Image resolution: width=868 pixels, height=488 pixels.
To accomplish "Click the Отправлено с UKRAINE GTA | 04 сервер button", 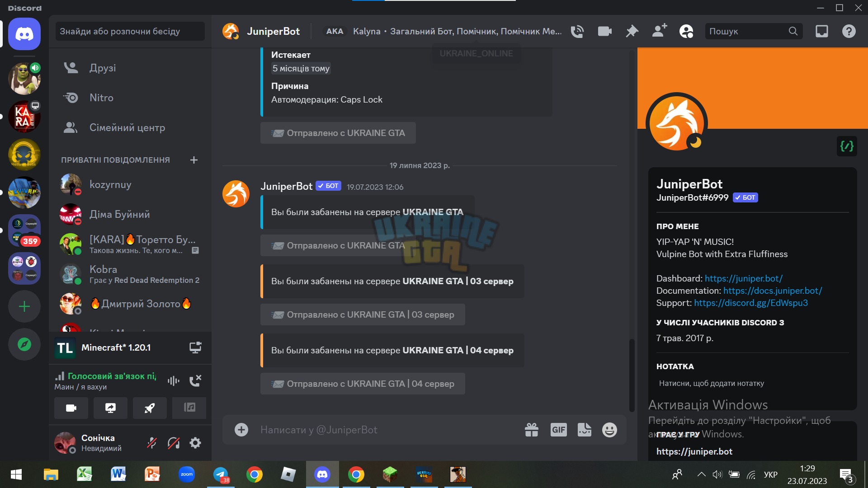I will (x=363, y=384).
